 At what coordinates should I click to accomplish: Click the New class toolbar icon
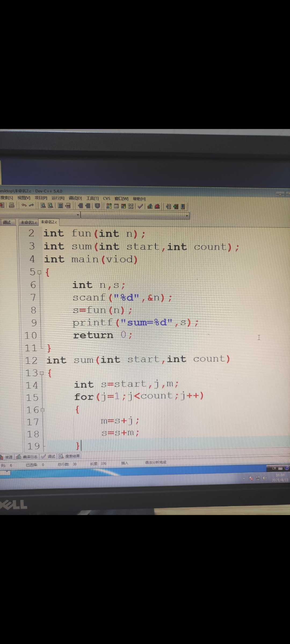169,206
